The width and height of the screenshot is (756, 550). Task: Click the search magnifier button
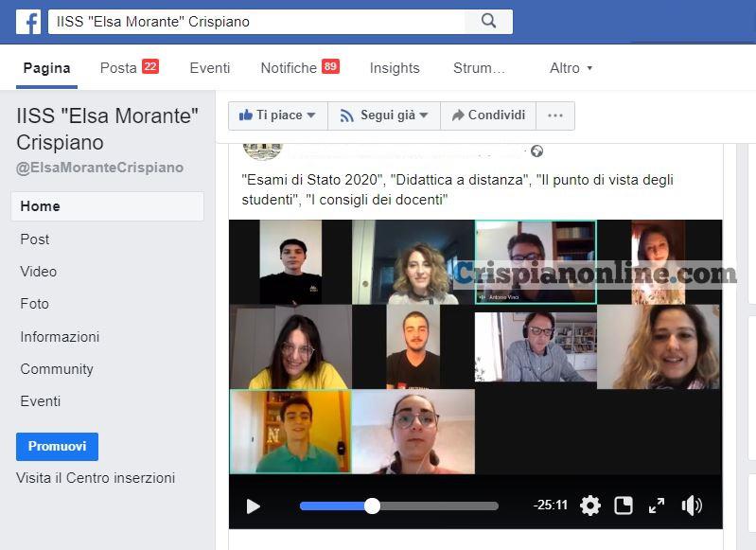coord(488,21)
